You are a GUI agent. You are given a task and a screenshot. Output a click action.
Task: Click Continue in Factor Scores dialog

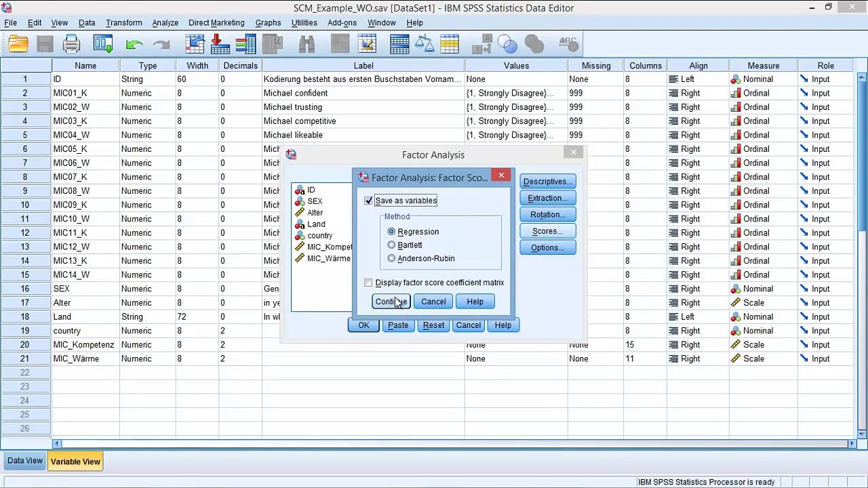(391, 302)
